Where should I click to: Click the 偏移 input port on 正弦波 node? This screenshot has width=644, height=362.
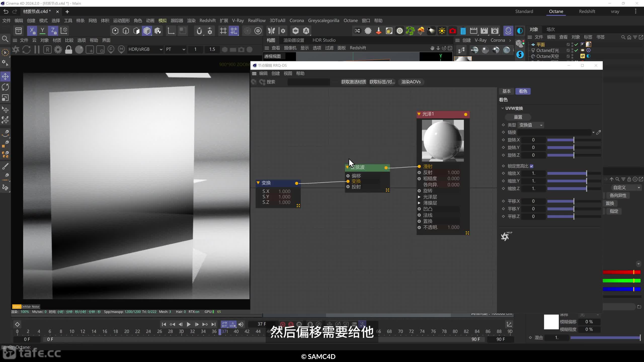(x=348, y=176)
